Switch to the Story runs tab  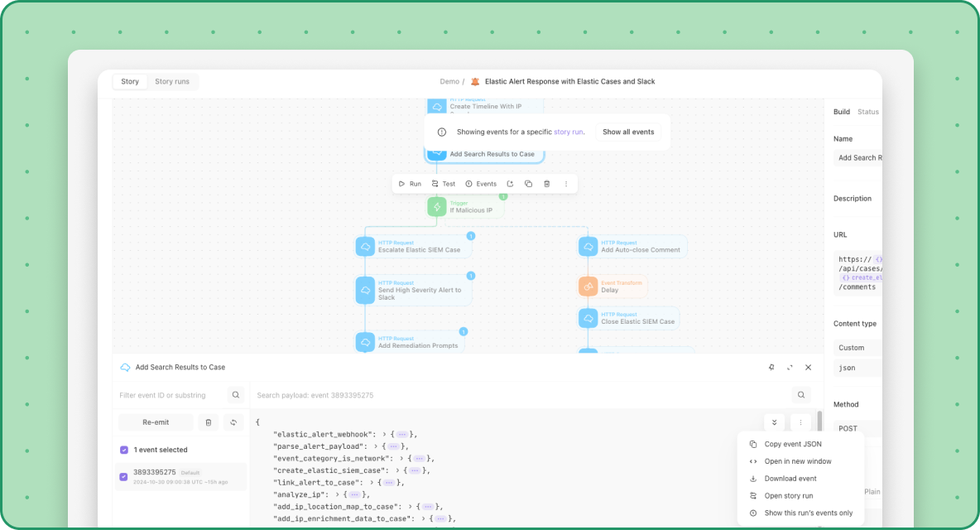pyautogui.click(x=172, y=81)
